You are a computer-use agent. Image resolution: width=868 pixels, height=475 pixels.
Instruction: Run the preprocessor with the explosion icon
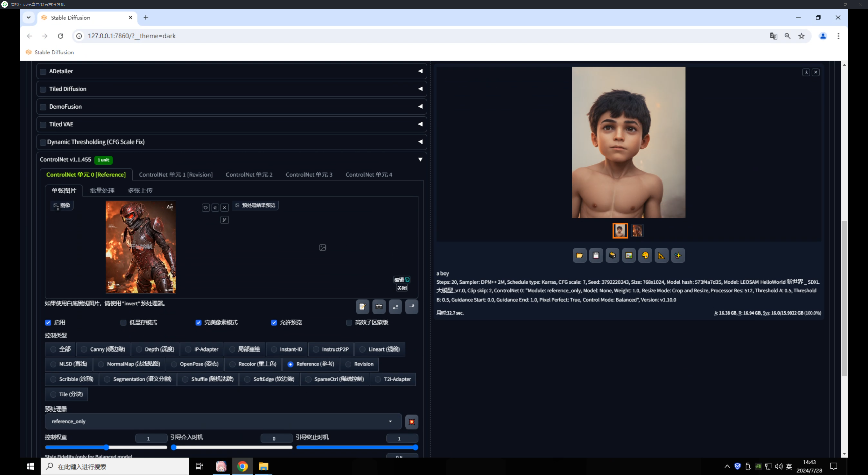[x=412, y=422]
